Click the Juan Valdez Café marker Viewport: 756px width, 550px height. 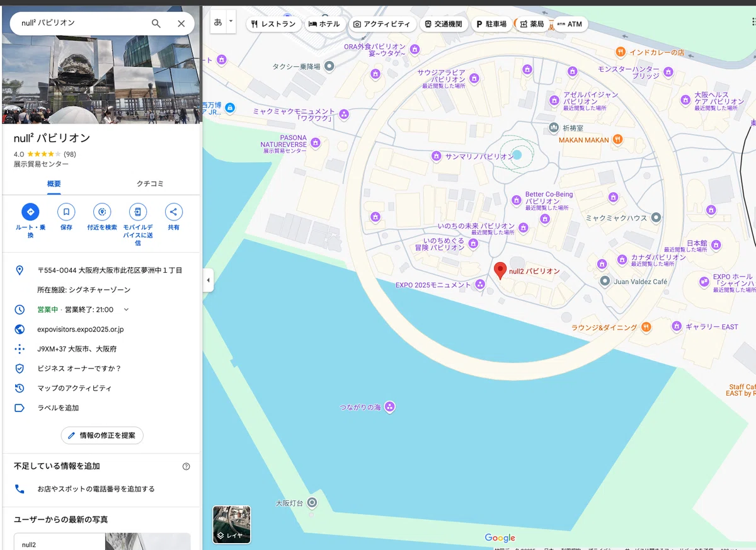(x=605, y=281)
